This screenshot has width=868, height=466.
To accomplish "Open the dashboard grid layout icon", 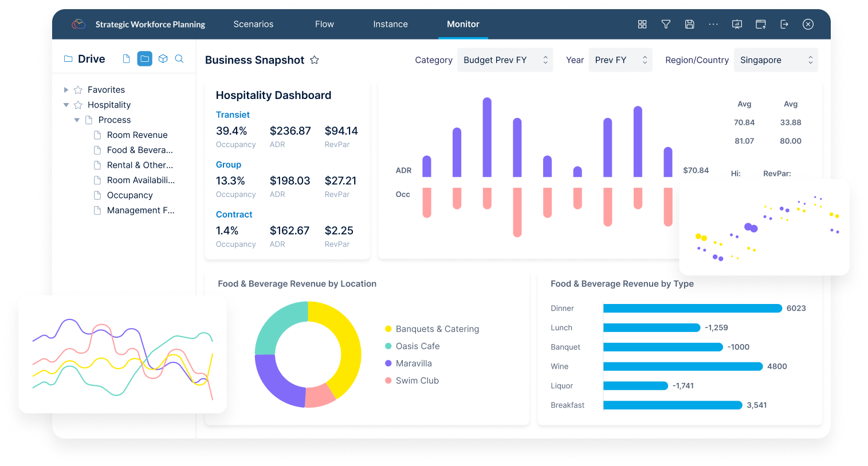I will (642, 24).
